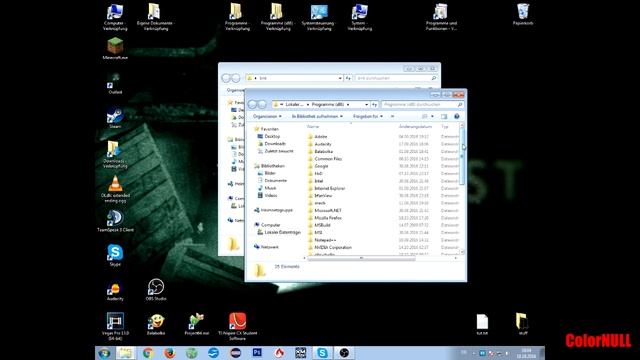
Task: Select the VLC ogg file on desktop
Action: [x=115, y=189]
